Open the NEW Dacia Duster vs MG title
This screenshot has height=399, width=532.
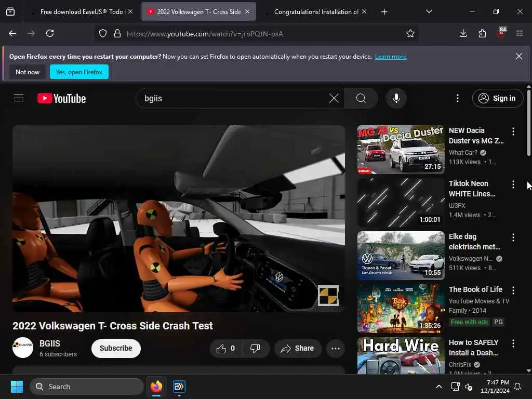pos(476,136)
